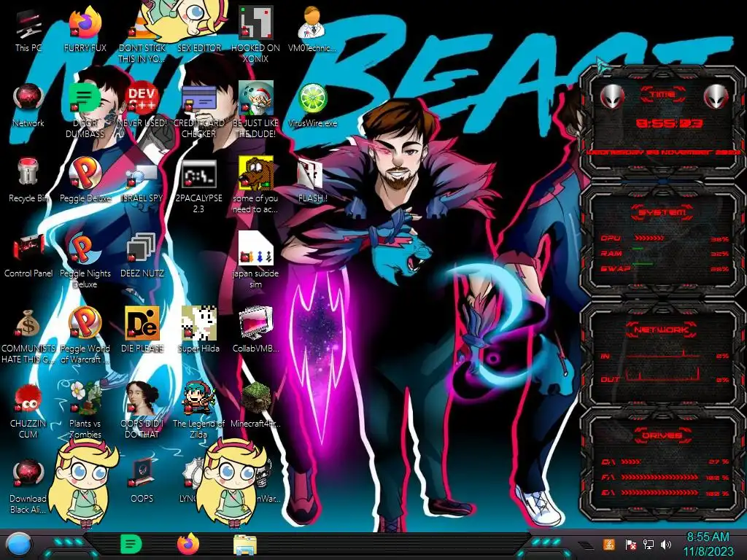Viewport: 747px width, 560px height.
Task: Click the volume speaker tray icon
Action: (666, 544)
